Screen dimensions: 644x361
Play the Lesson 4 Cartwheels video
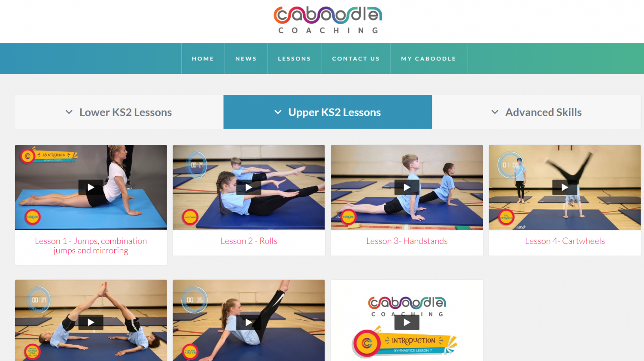click(565, 187)
